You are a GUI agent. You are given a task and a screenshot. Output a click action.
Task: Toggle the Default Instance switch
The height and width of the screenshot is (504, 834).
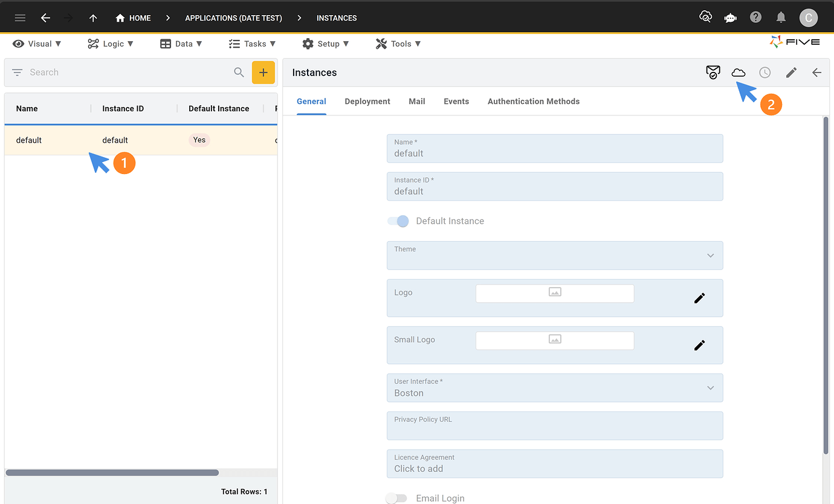(398, 221)
